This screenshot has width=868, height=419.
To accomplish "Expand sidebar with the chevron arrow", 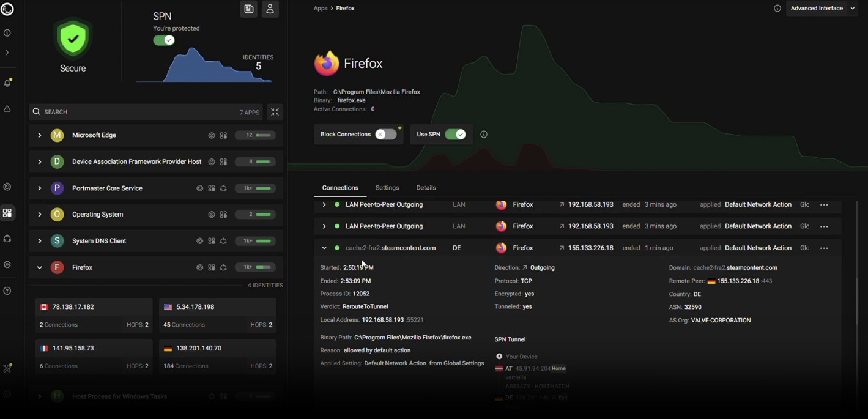I will (7, 53).
